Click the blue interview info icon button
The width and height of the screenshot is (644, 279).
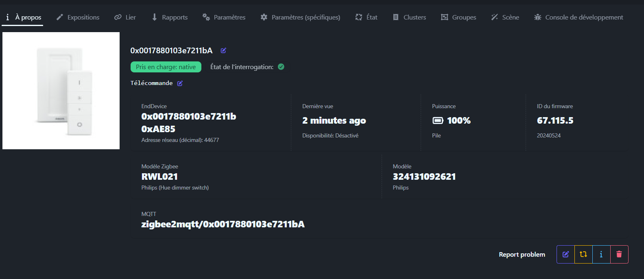point(601,254)
